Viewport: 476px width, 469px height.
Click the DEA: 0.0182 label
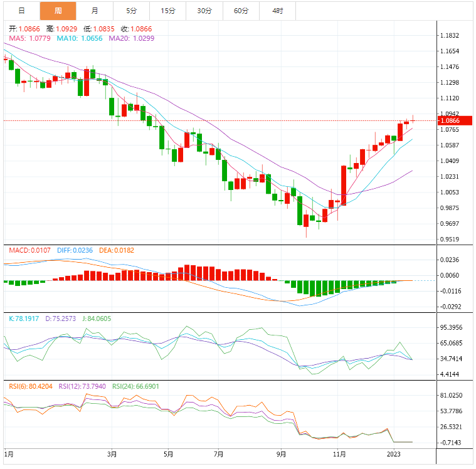[x=117, y=250]
